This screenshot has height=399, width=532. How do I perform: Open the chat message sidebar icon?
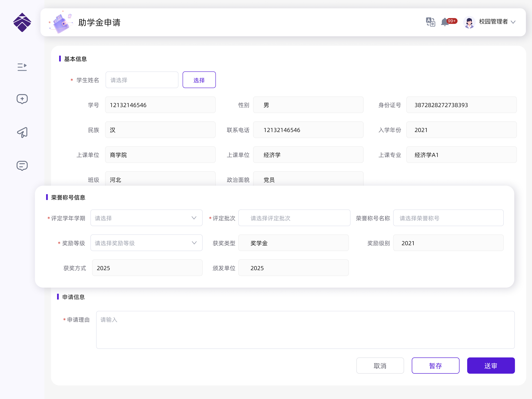[22, 166]
